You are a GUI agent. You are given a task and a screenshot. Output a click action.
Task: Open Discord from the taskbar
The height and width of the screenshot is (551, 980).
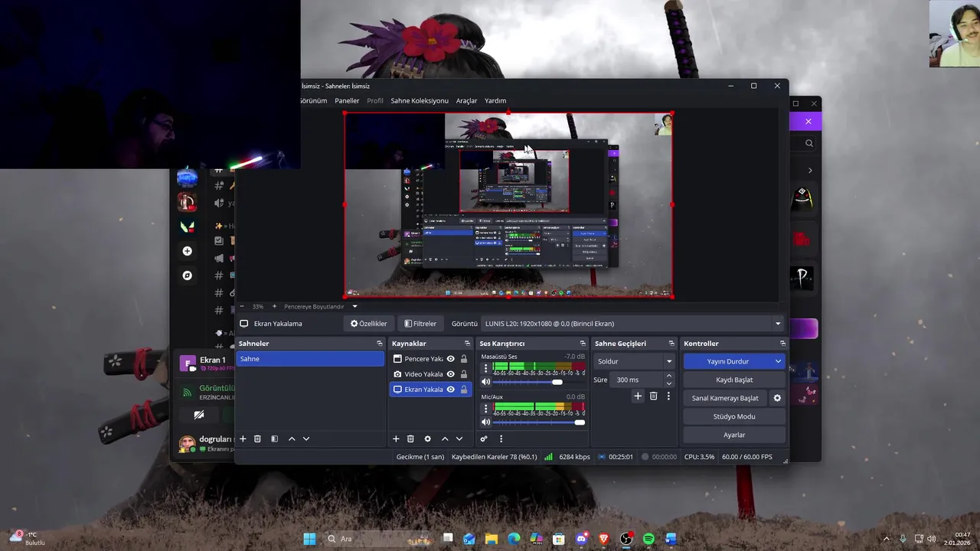581,539
